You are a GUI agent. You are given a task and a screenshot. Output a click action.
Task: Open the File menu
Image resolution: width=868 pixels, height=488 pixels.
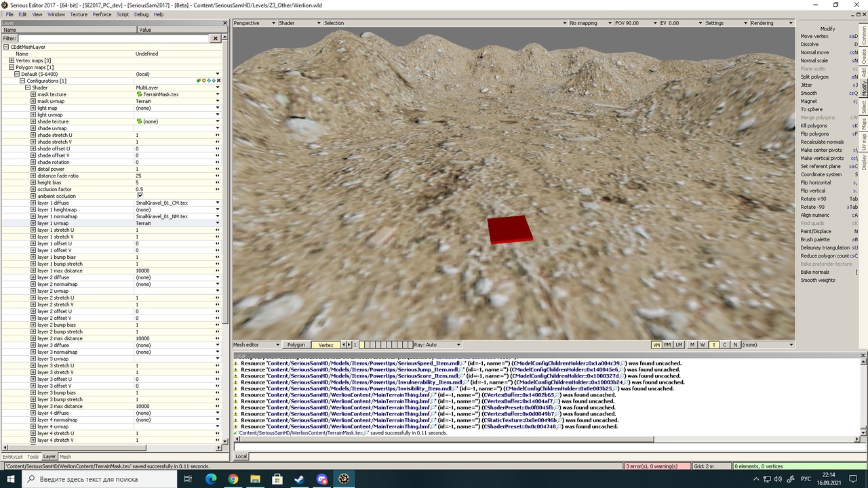(x=9, y=14)
